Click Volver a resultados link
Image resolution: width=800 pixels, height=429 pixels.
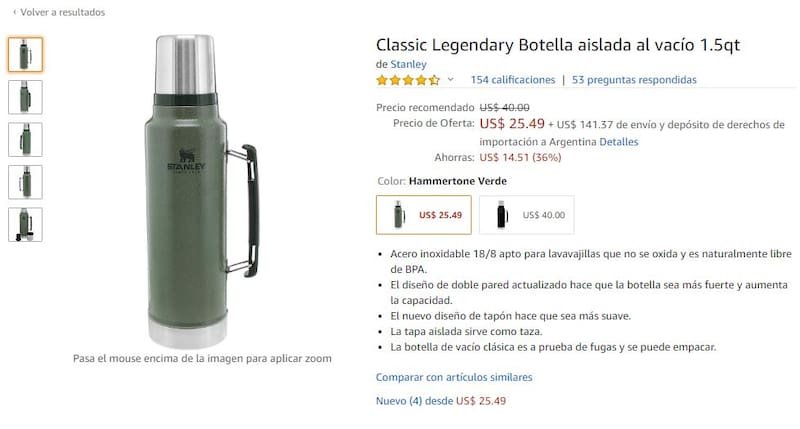coord(63,12)
